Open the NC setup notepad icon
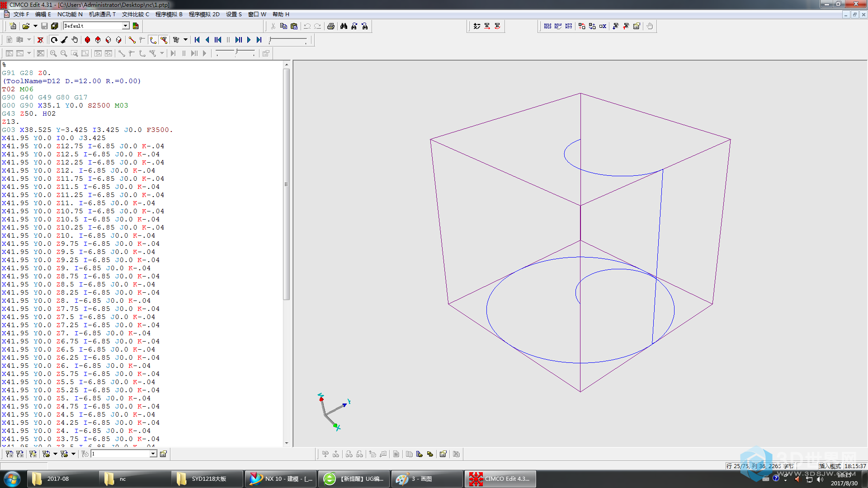 [637, 26]
